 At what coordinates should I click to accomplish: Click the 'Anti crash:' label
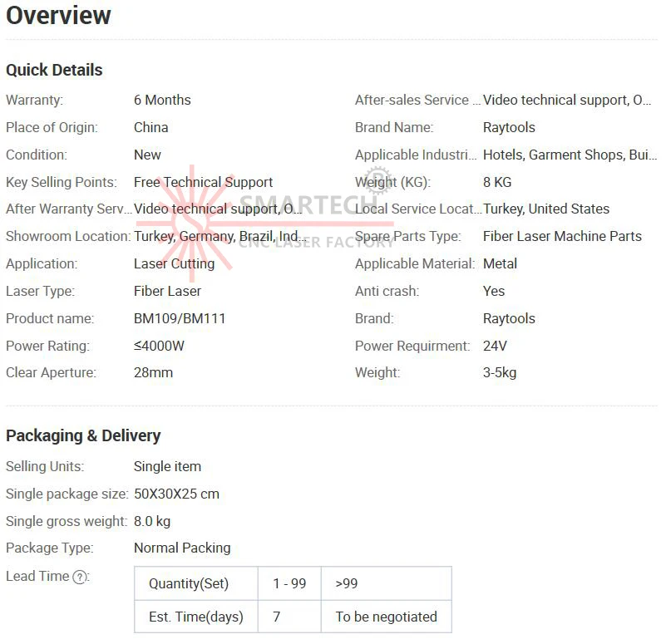coord(387,291)
